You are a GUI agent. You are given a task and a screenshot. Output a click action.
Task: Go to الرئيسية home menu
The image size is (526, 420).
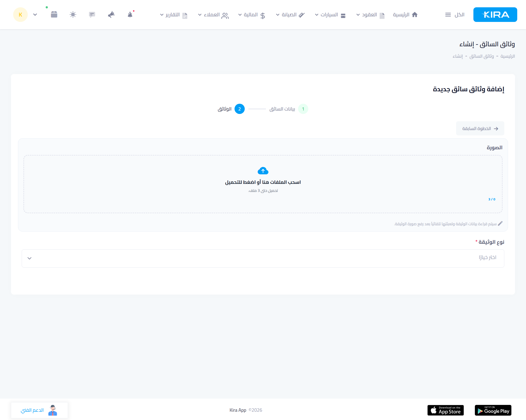(x=405, y=15)
